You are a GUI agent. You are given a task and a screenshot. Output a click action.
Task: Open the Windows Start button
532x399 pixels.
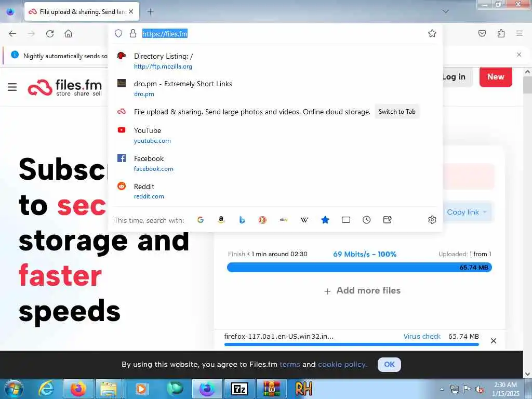pyautogui.click(x=14, y=389)
